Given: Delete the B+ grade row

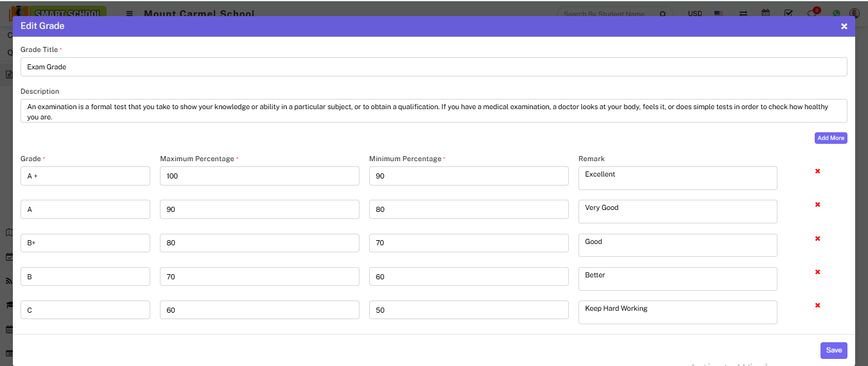Looking at the screenshot, I should (817, 239).
